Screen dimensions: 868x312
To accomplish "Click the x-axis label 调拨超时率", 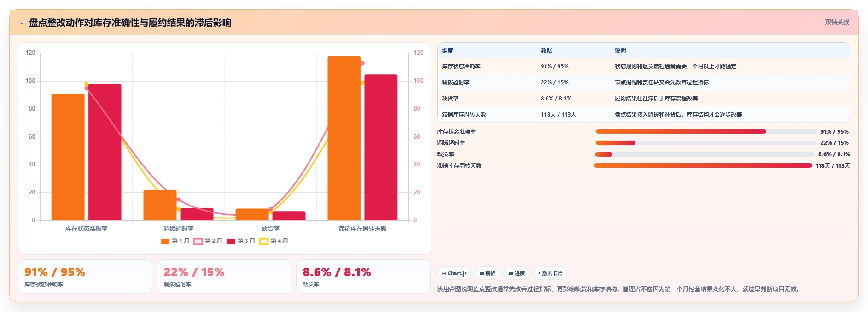I will tap(178, 229).
